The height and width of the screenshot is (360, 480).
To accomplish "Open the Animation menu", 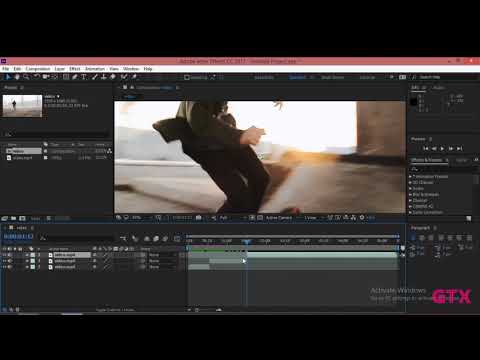I will click(95, 69).
